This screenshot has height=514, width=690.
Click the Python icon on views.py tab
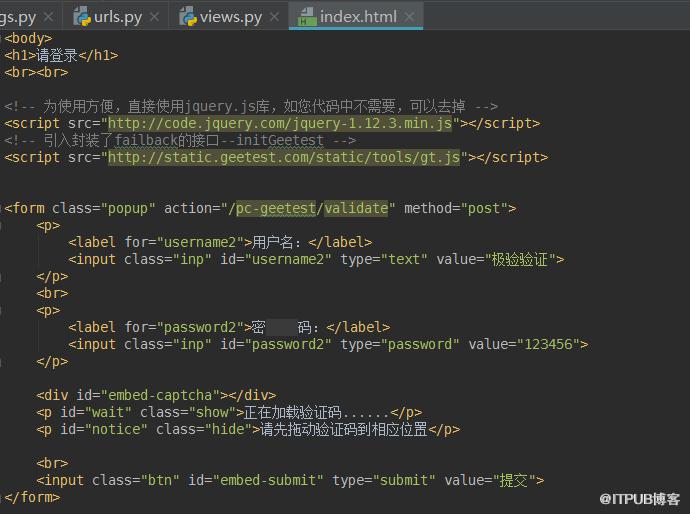188,16
